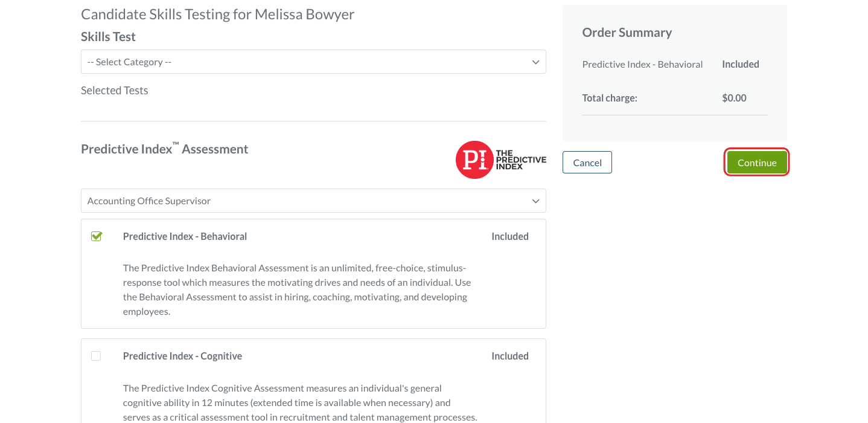The image size is (868, 423).
Task: Click the $0.00 total charge value
Action: point(734,98)
